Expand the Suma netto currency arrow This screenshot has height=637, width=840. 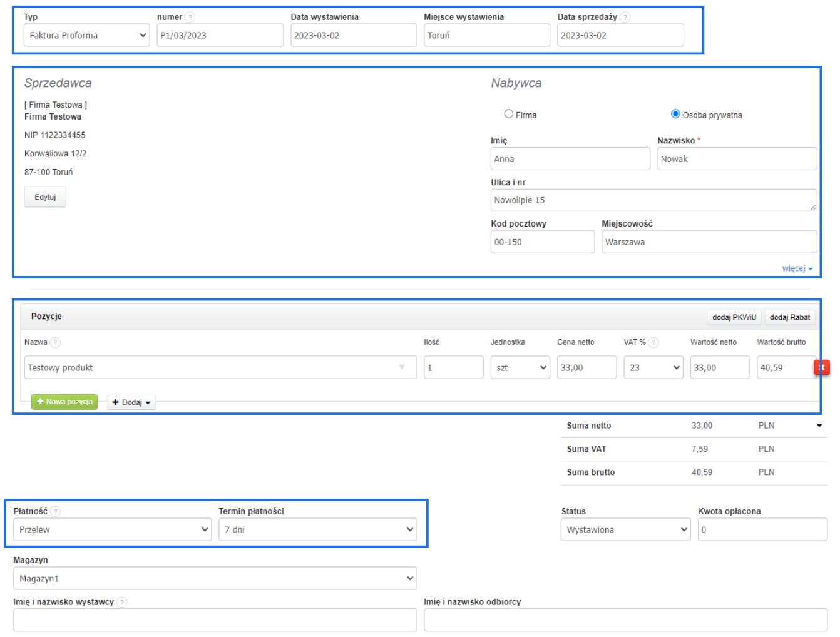point(819,426)
